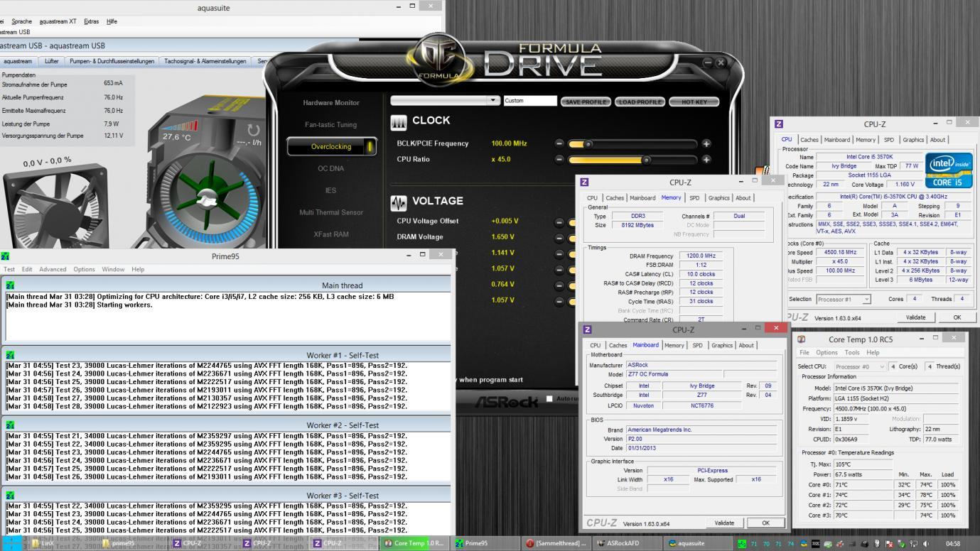Open SPD tab in CPU-Z Memory window
The height and width of the screenshot is (551, 980).
click(694, 198)
